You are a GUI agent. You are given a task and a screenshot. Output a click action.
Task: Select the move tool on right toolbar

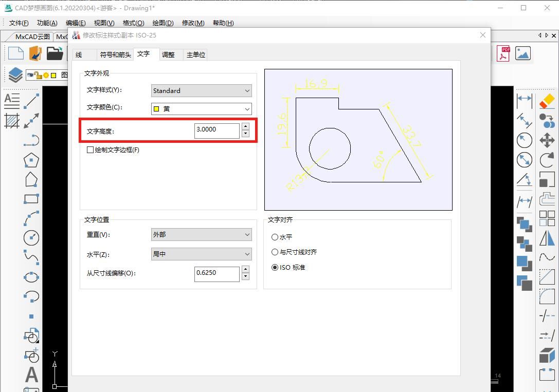(x=546, y=140)
